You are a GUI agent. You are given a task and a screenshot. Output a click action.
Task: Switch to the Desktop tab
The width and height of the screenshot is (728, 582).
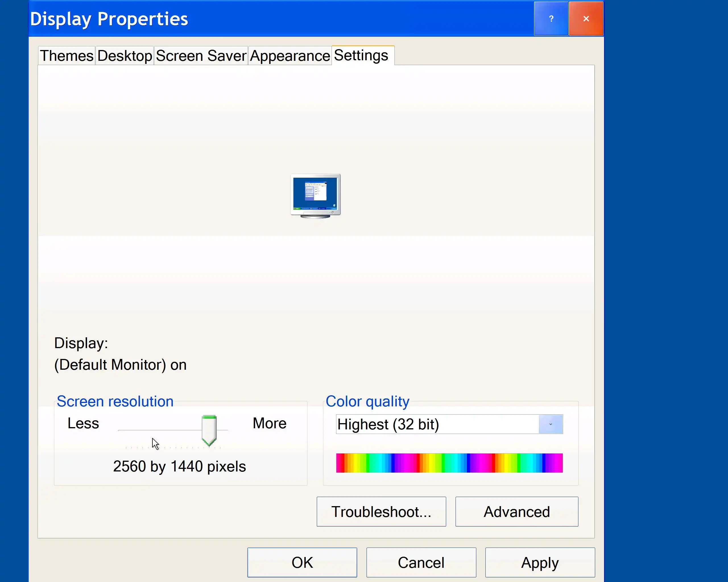[x=125, y=56]
